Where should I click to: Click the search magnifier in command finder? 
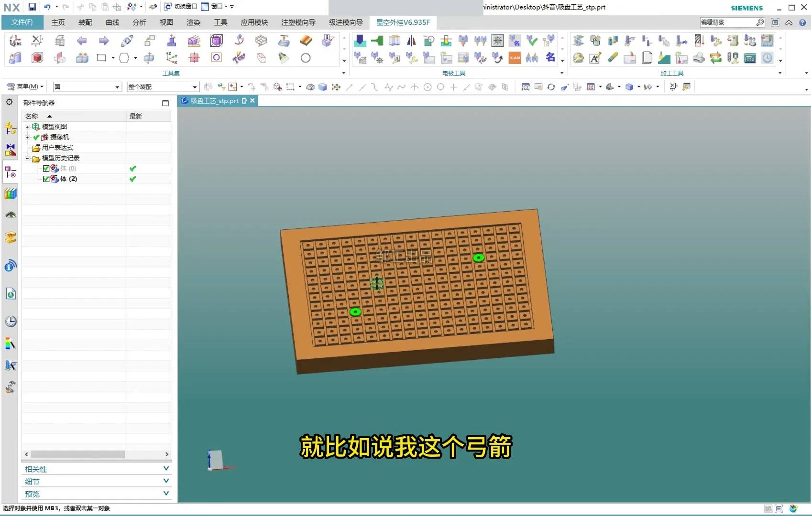(x=759, y=22)
